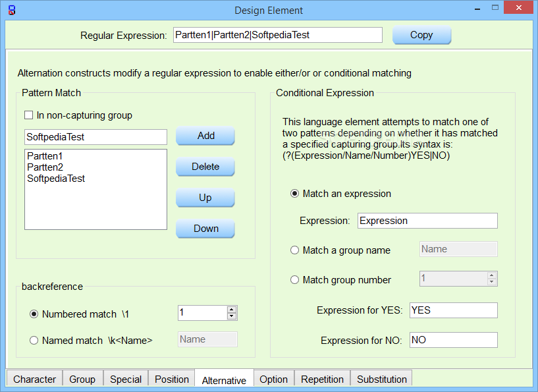Open the Group tab

pyautogui.click(x=82, y=379)
